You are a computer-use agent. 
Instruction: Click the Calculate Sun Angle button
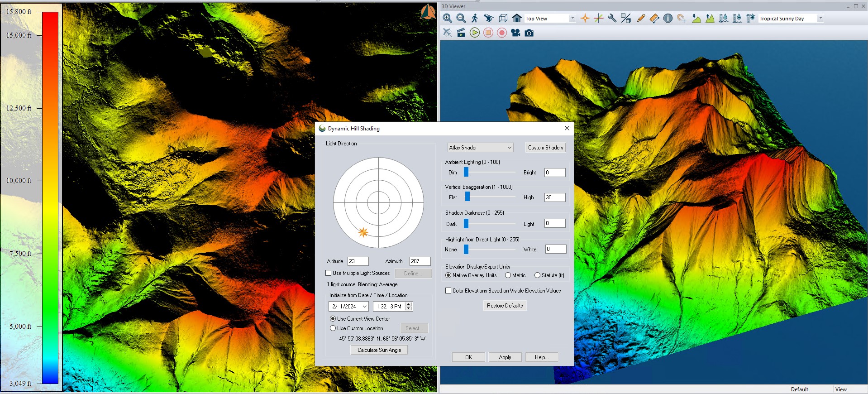[x=379, y=350]
